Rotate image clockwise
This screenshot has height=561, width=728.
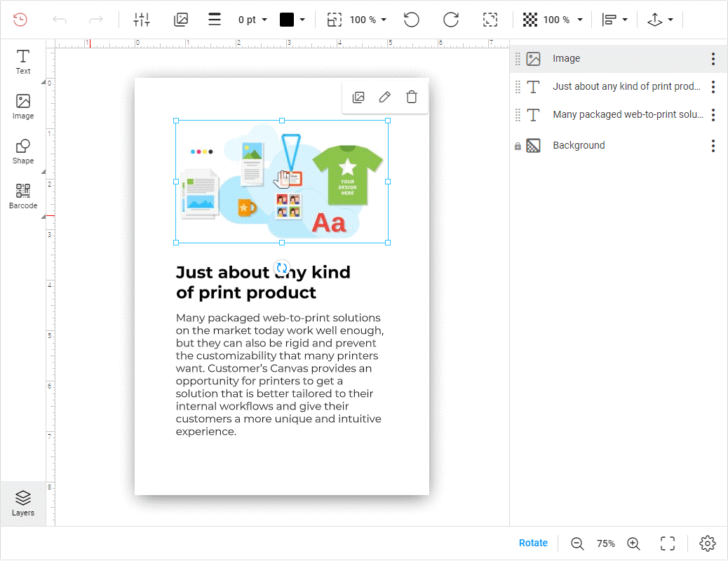point(450,20)
